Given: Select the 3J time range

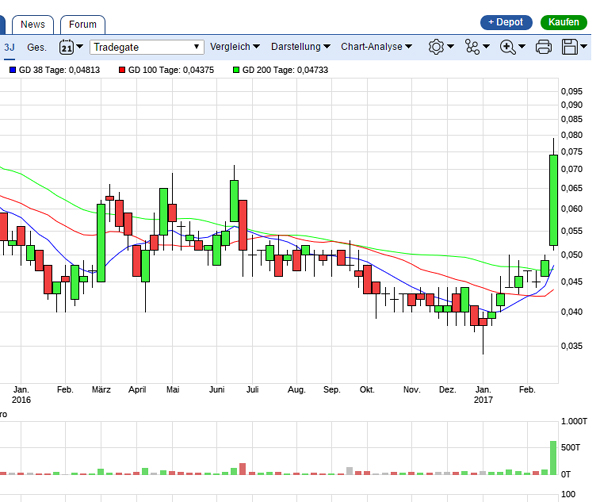Looking at the screenshot, I should click(x=9, y=47).
